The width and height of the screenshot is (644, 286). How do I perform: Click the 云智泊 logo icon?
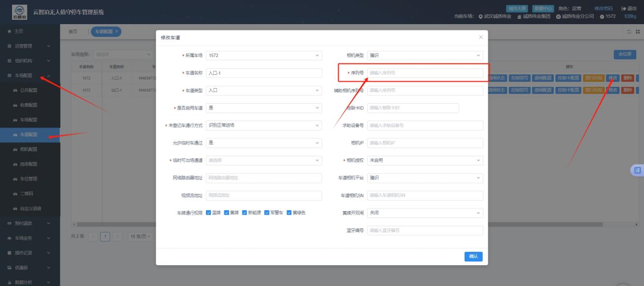point(20,12)
